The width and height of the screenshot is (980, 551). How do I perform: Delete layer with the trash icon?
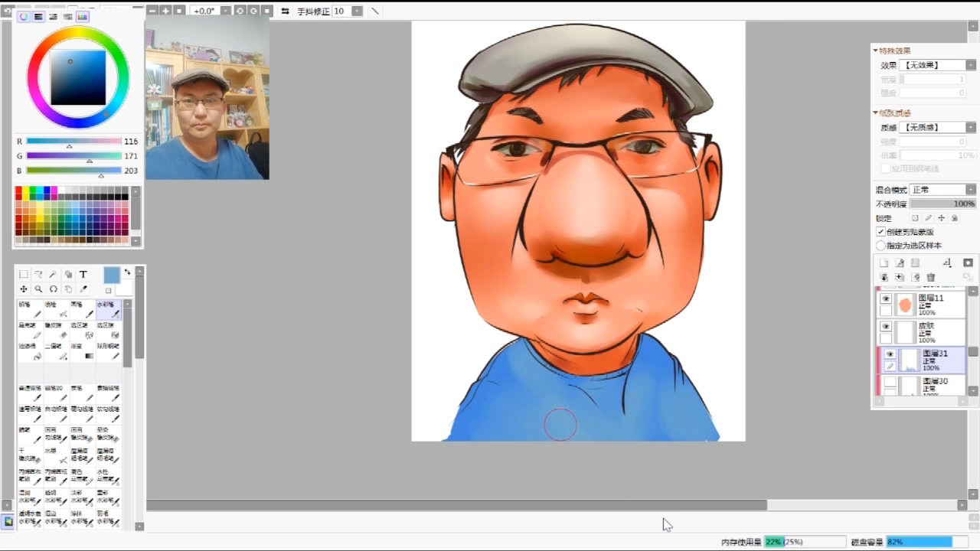coord(931,277)
